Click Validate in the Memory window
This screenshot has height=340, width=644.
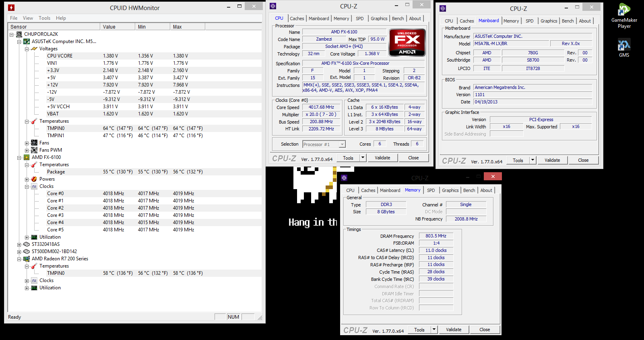(x=454, y=330)
